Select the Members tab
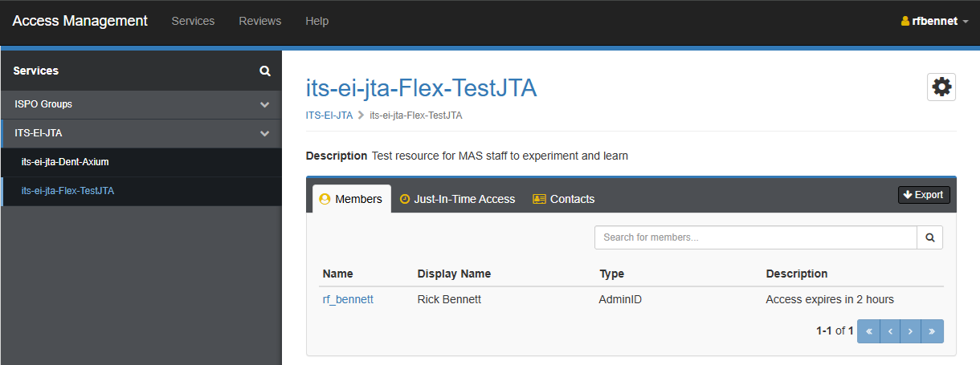This screenshot has width=980, height=365. tap(351, 199)
